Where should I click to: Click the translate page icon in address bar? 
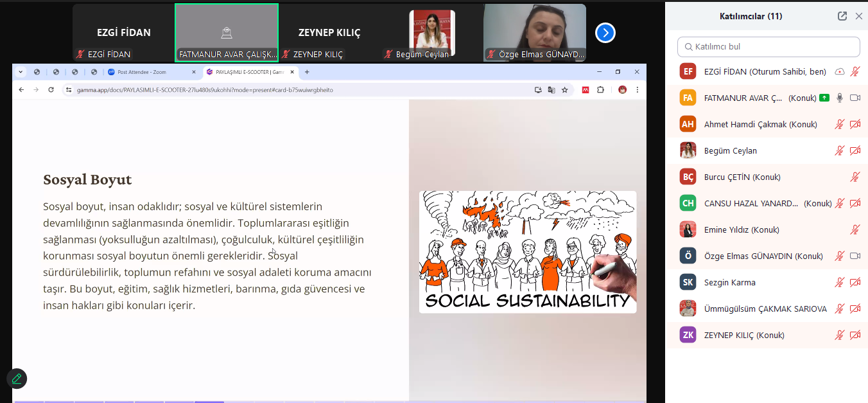551,90
